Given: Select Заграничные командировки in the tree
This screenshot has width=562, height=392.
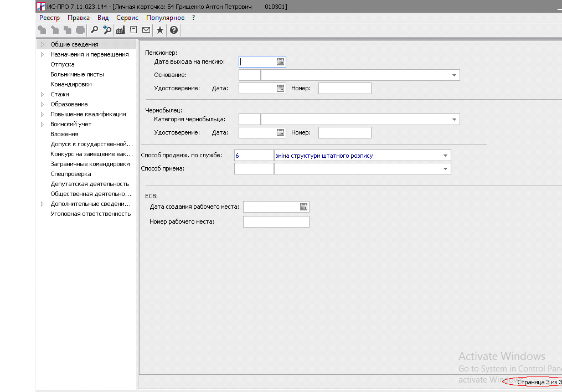Looking at the screenshot, I should pos(90,164).
